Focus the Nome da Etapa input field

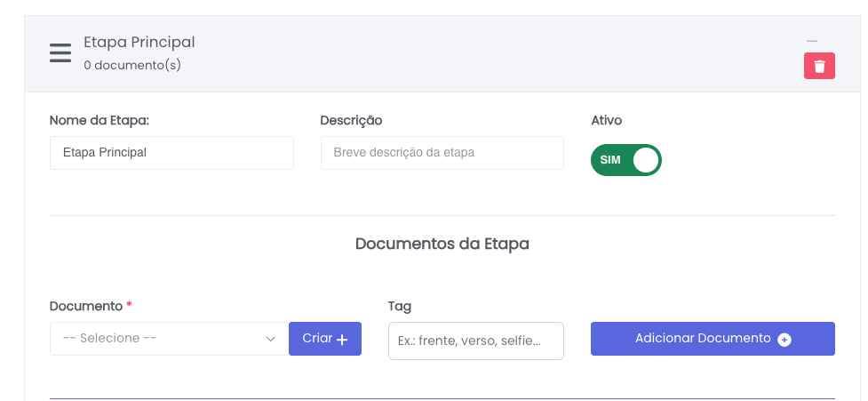pyautogui.click(x=171, y=153)
